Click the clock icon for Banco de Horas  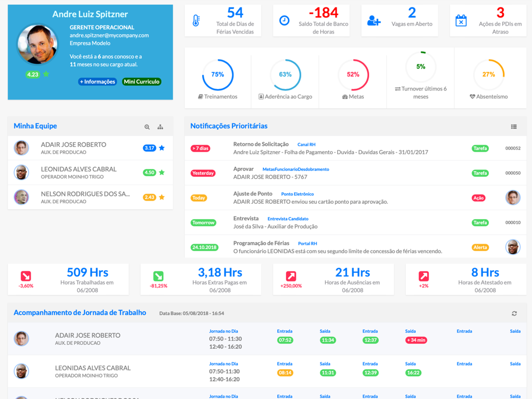[x=284, y=21]
